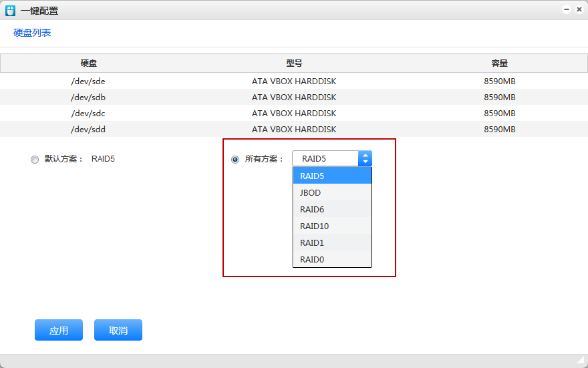Image resolution: width=588 pixels, height=368 pixels.
Task: Close the 一键配置 dialog window
Action: coord(579,9)
